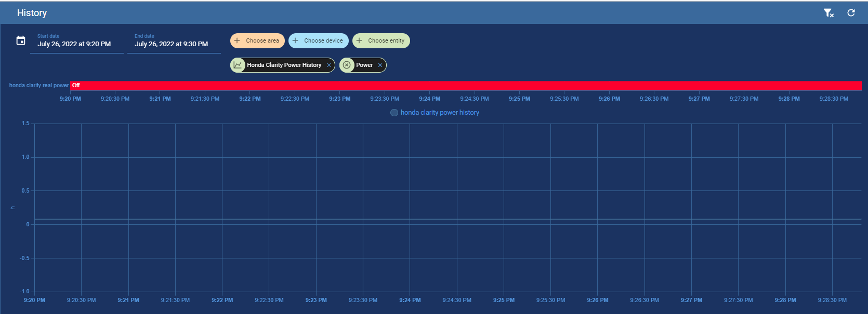Image resolution: width=868 pixels, height=314 pixels.
Task: Click the End date field
Action: pyautogui.click(x=172, y=44)
